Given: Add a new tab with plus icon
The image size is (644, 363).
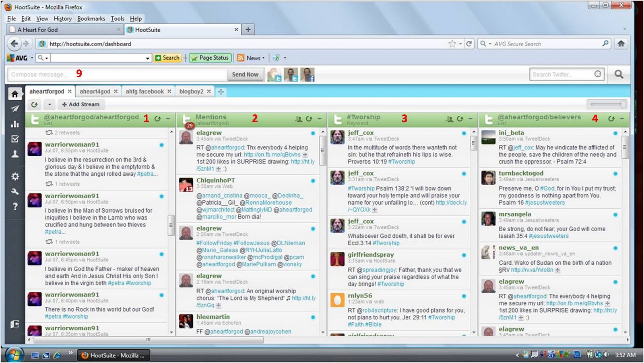Looking at the screenshot, I should pyautogui.click(x=221, y=92).
